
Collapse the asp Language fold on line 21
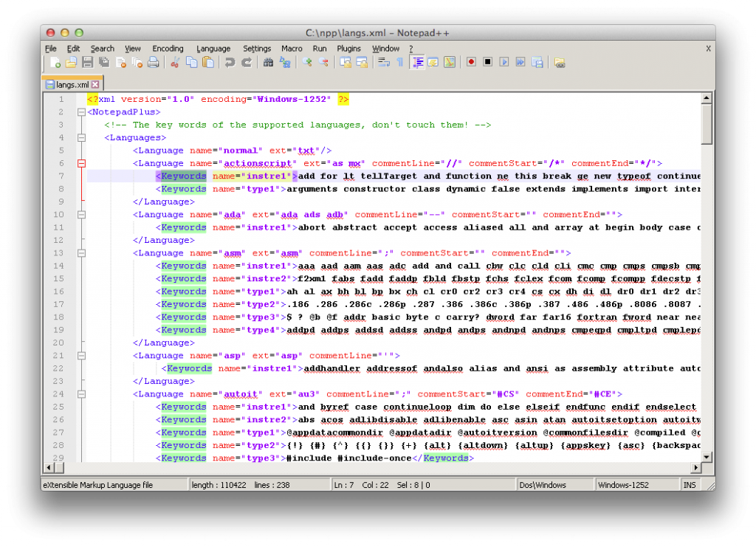tap(81, 356)
